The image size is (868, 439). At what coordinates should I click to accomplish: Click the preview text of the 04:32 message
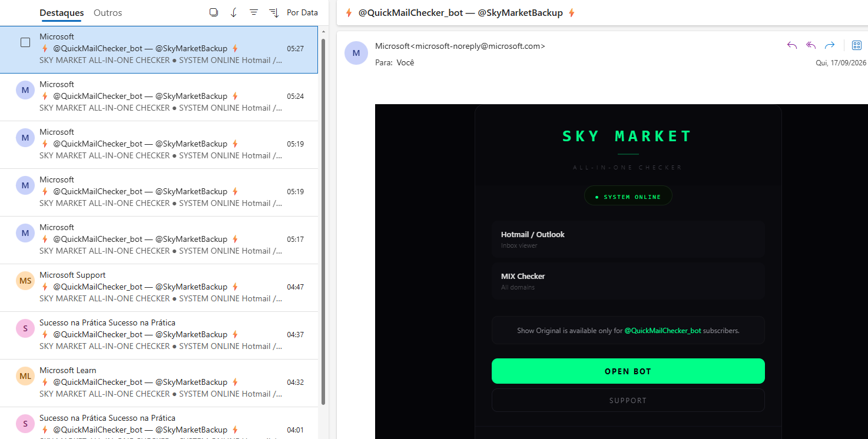(x=161, y=394)
